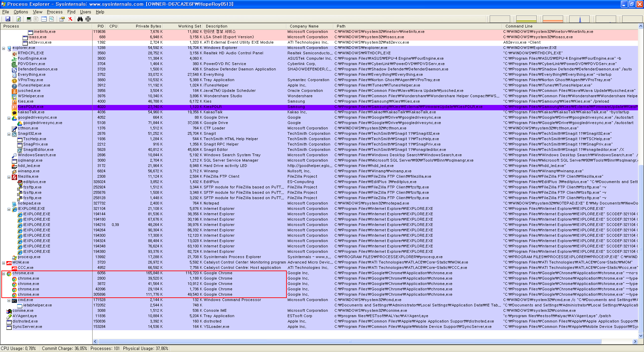Collapse the Snagit32.exe tree node

9,134
